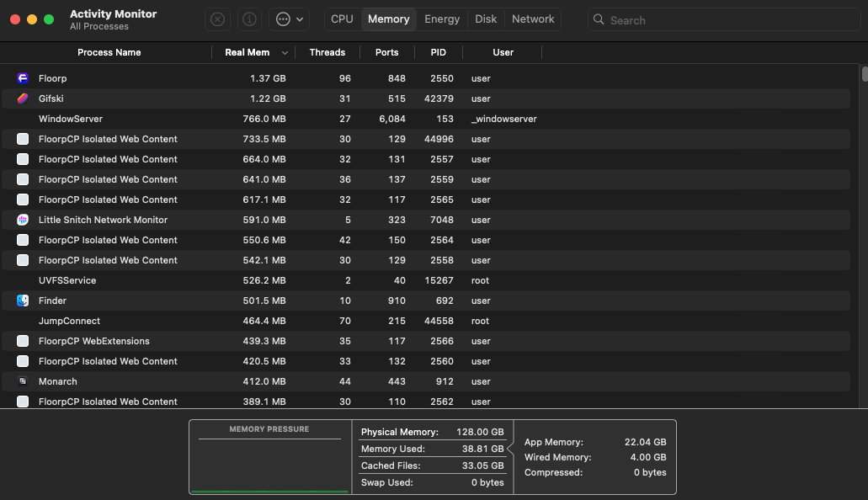Click icon of FloorpCP process 542.1 MB
Viewport: 868px width, 500px height.
23,260
